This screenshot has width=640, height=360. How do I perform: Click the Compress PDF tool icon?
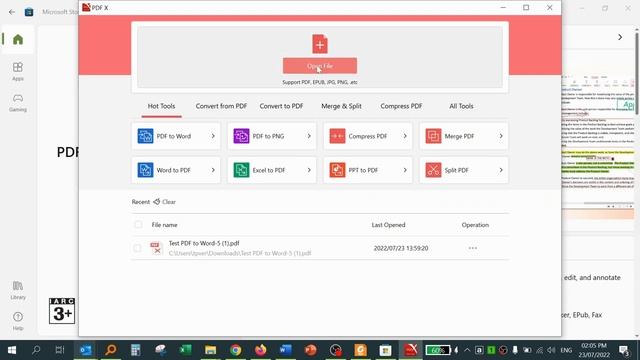337,136
